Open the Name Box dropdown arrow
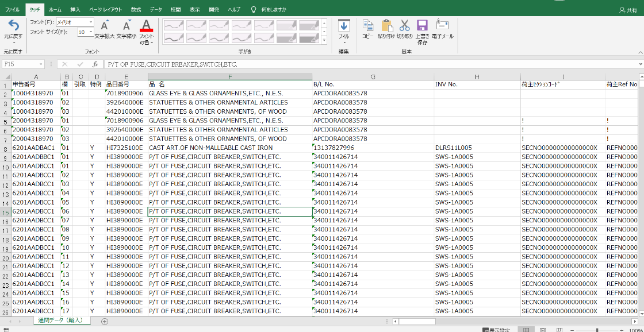 (41, 64)
